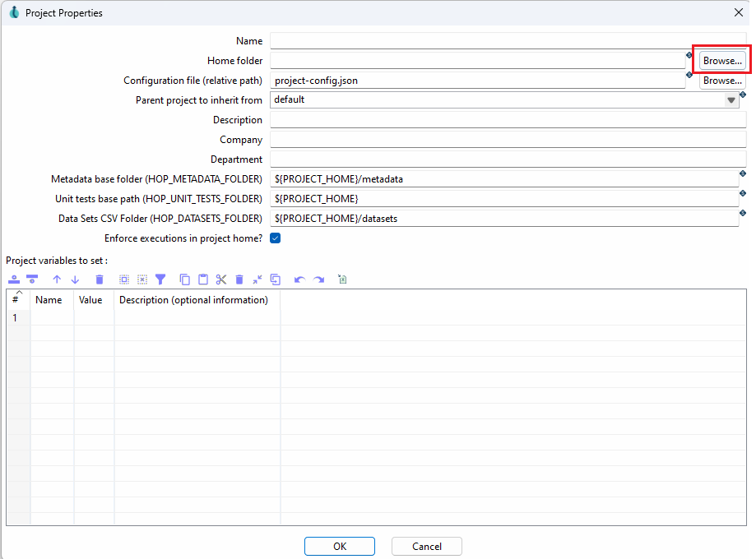Viewport: 756px width, 559px height.
Task: Close the Project Properties window
Action: [739, 12]
